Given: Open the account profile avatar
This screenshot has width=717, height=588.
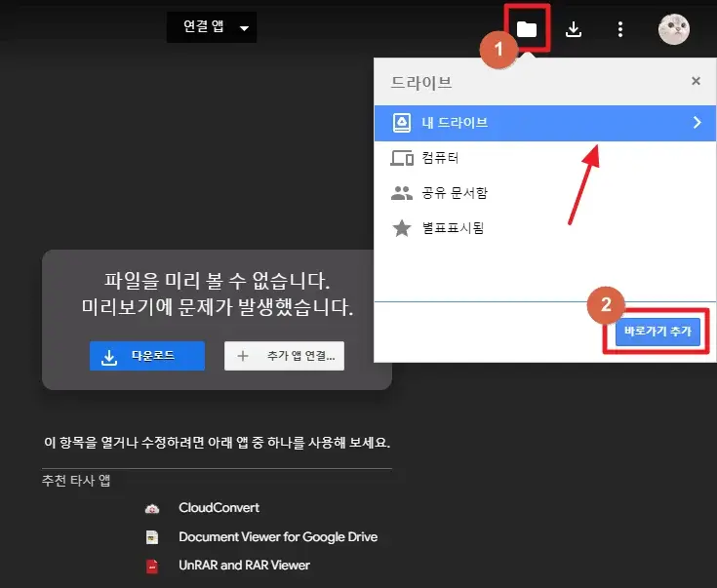Looking at the screenshot, I should coord(673,29).
